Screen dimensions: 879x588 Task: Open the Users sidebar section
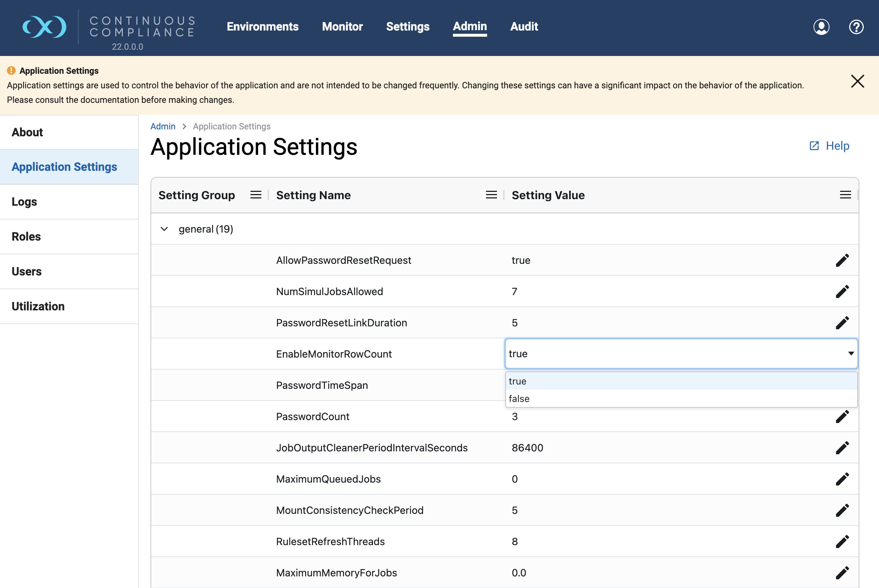(x=27, y=271)
